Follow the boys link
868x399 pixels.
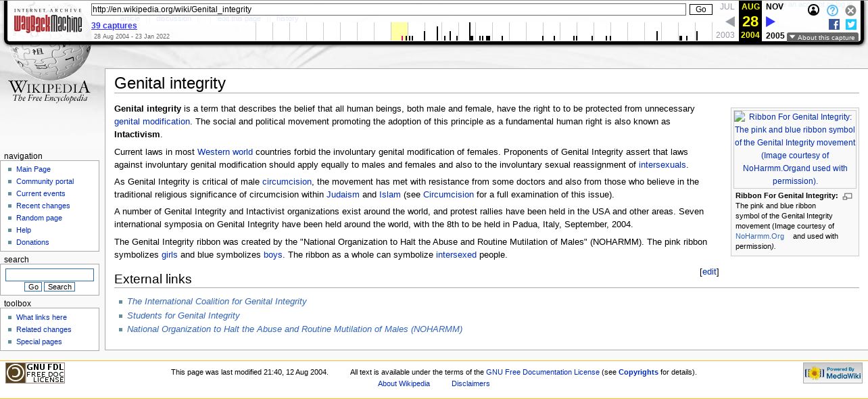coord(273,255)
